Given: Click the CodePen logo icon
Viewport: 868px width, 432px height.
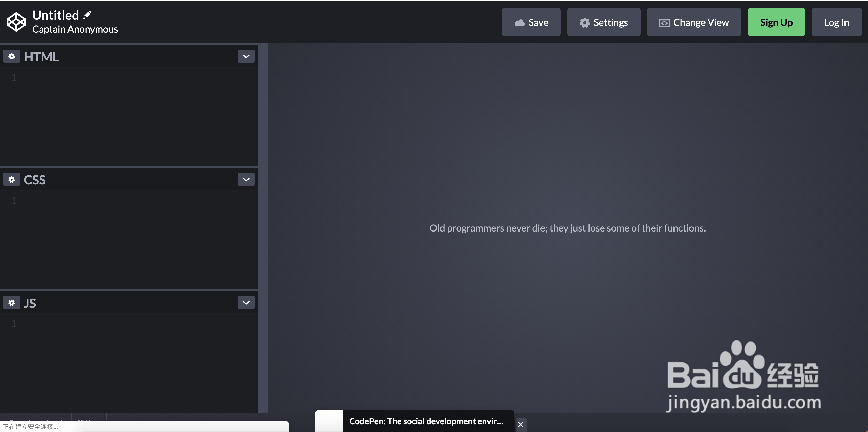Looking at the screenshot, I should coord(16,22).
